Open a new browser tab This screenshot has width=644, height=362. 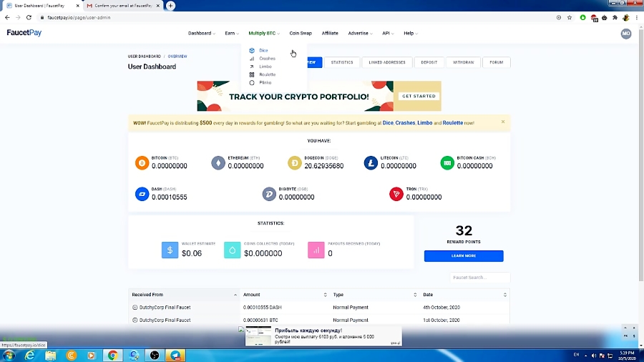tap(170, 6)
